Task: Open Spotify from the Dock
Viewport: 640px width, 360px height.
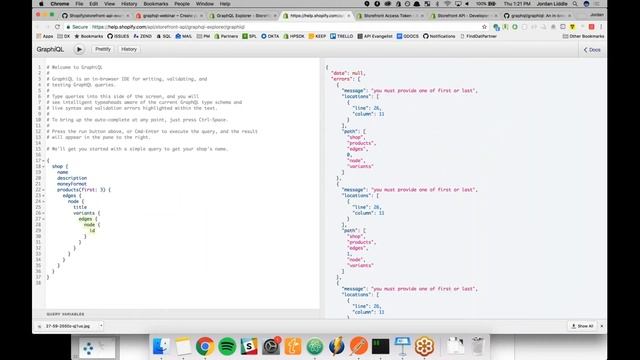Action: click(x=227, y=346)
